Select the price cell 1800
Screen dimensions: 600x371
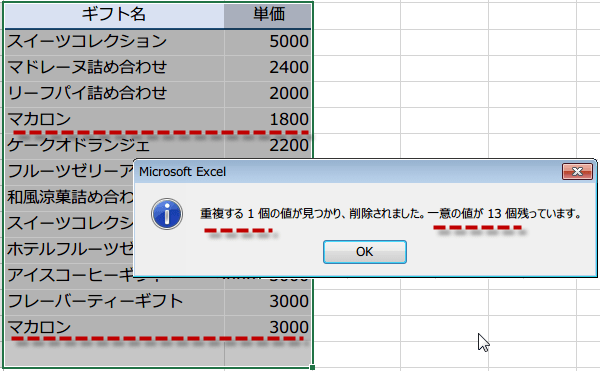click(x=268, y=119)
